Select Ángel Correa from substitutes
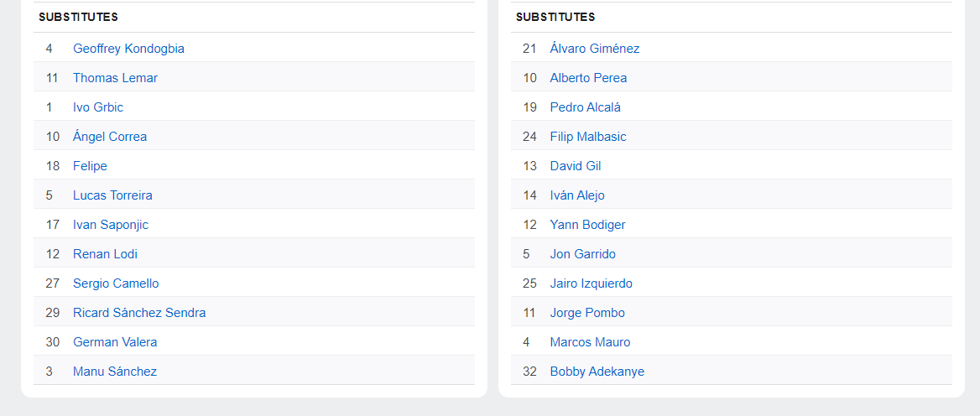The height and width of the screenshot is (416, 980). pyautogui.click(x=110, y=137)
